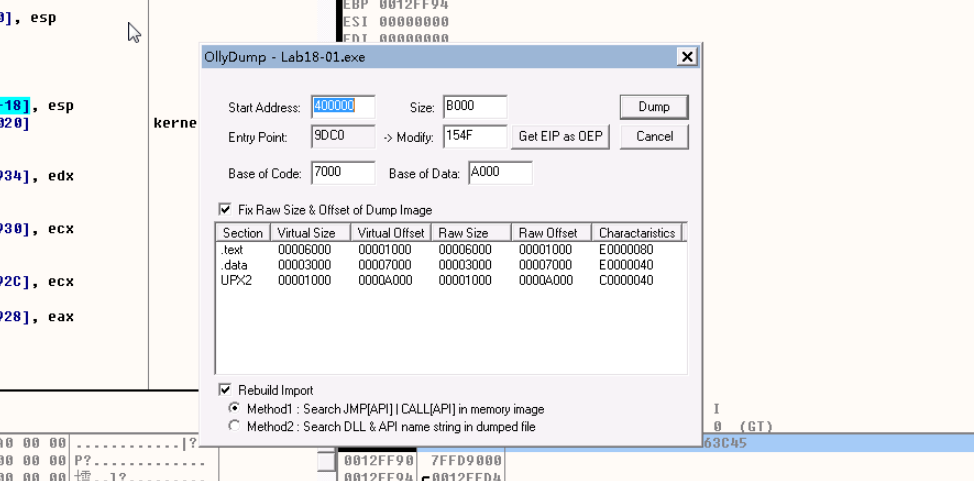Click the Virtual Size column header
The height and width of the screenshot is (481, 974).
[311, 233]
